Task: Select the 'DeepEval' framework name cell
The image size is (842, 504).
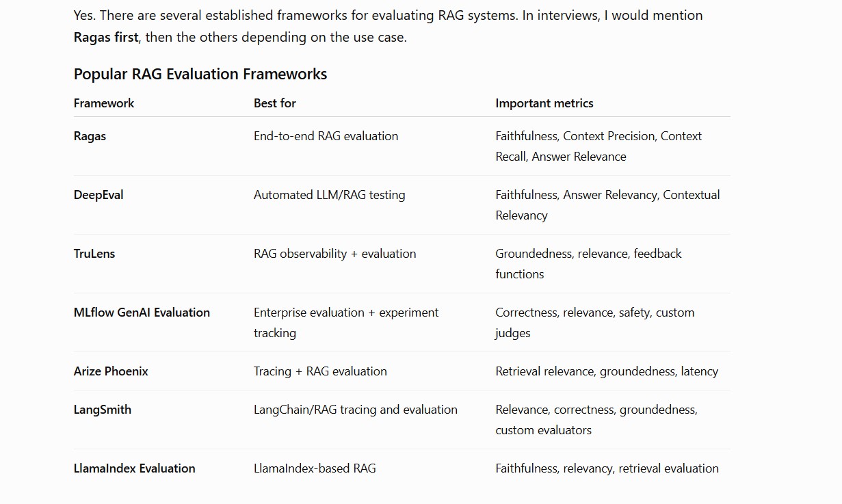Action: [98, 195]
